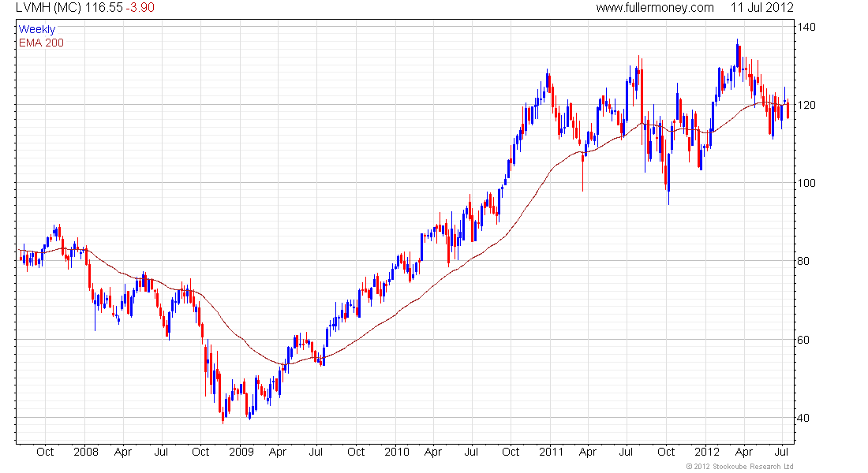
Task: Click the 140 price axis label
Action: [x=806, y=27]
